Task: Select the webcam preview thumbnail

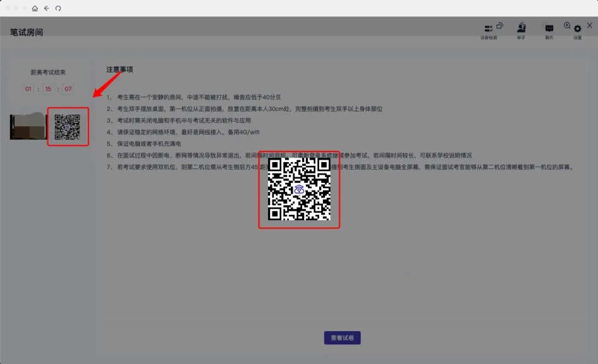Action: (x=28, y=126)
